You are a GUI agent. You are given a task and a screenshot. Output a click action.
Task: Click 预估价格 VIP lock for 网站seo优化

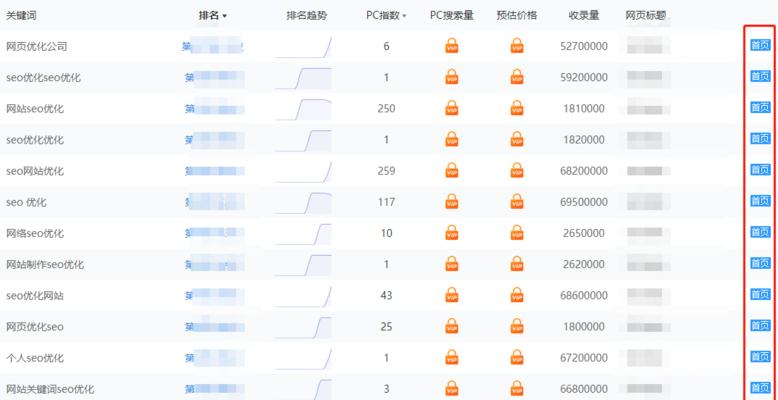coord(517,108)
